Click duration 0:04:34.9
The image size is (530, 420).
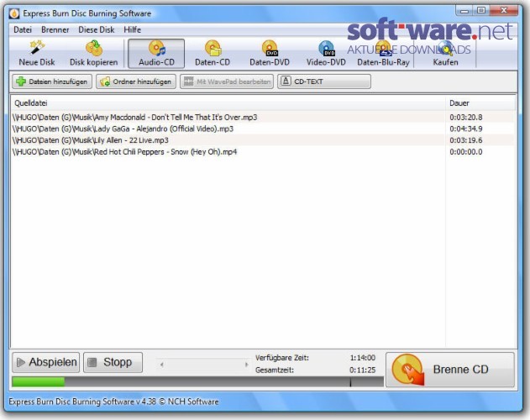[466, 129]
